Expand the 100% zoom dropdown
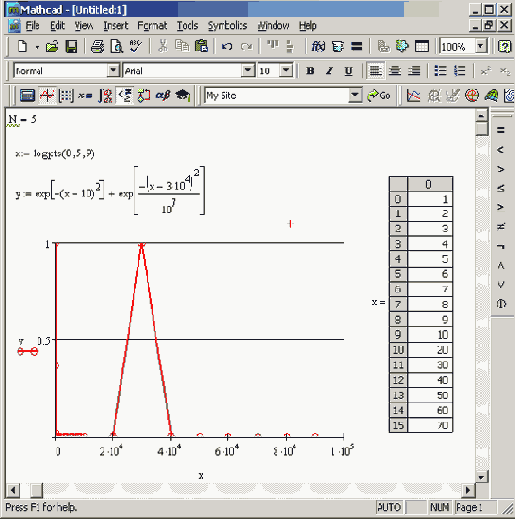 point(480,46)
